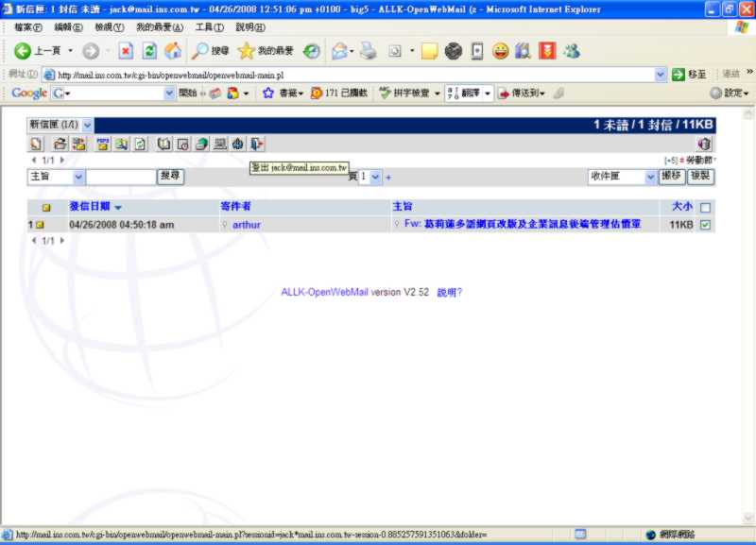Expand the address bar history dropdown
The image size is (756, 545).
click(660, 75)
